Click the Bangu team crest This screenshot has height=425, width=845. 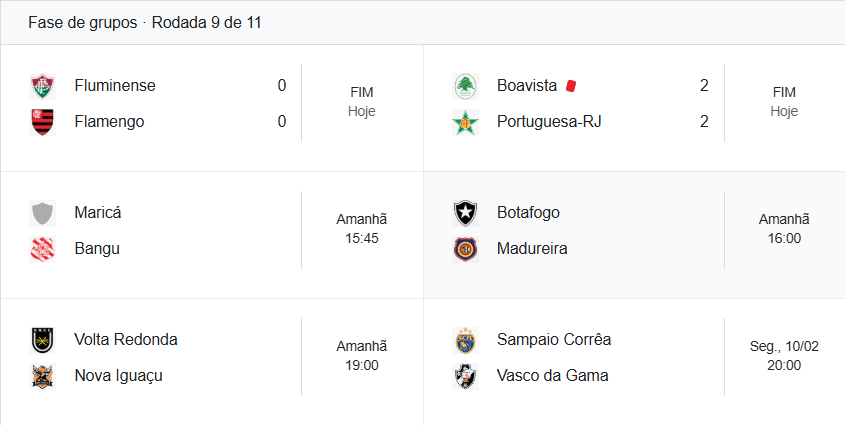(x=42, y=249)
